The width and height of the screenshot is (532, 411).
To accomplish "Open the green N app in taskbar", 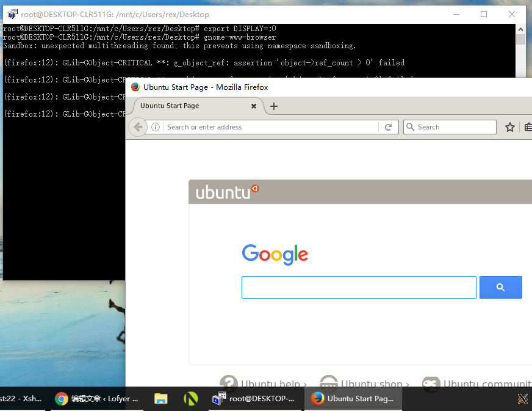I will coord(191,399).
